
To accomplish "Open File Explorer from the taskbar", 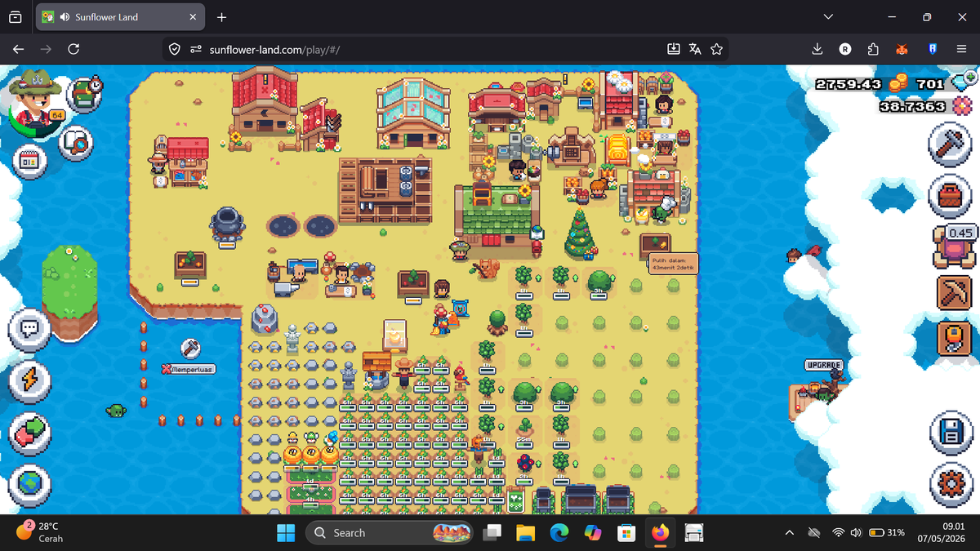I will pyautogui.click(x=524, y=533).
